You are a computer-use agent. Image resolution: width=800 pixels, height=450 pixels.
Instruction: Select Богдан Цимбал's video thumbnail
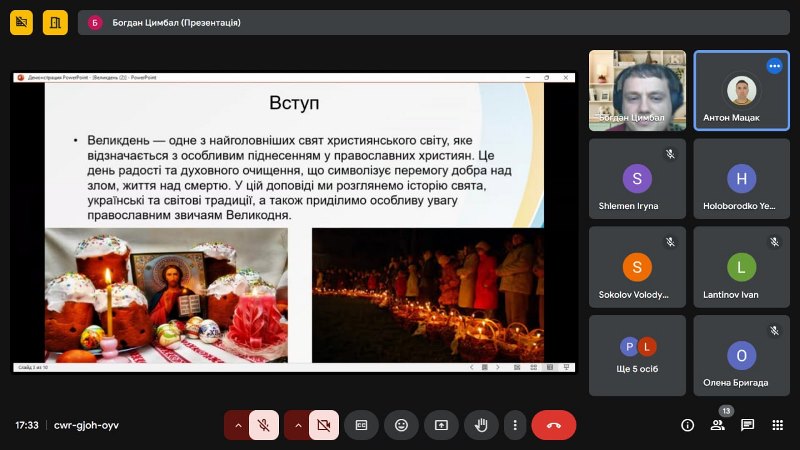(x=637, y=91)
